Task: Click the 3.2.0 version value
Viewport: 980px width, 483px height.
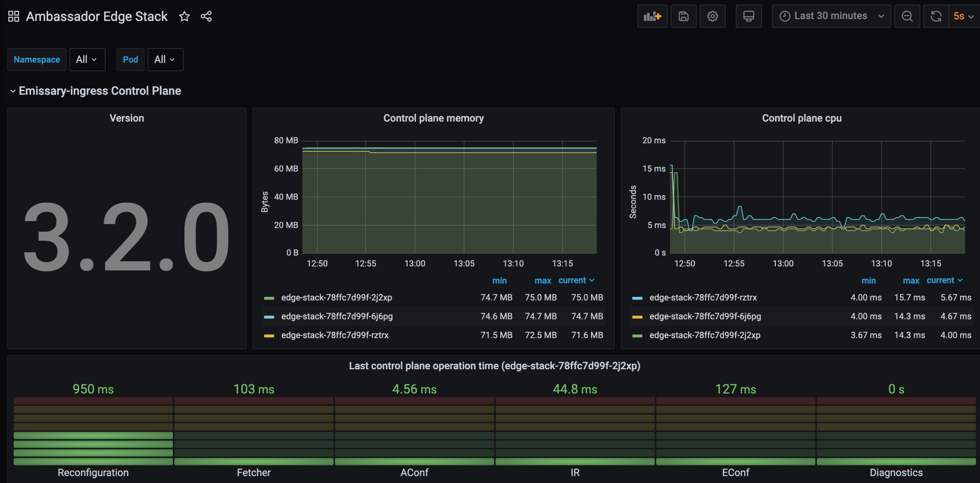Action: (x=127, y=237)
